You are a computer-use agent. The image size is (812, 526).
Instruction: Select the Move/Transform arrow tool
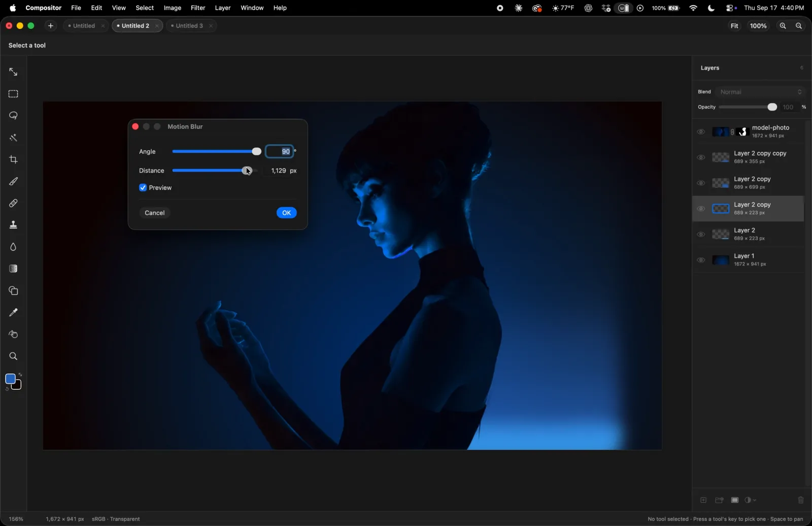point(13,72)
